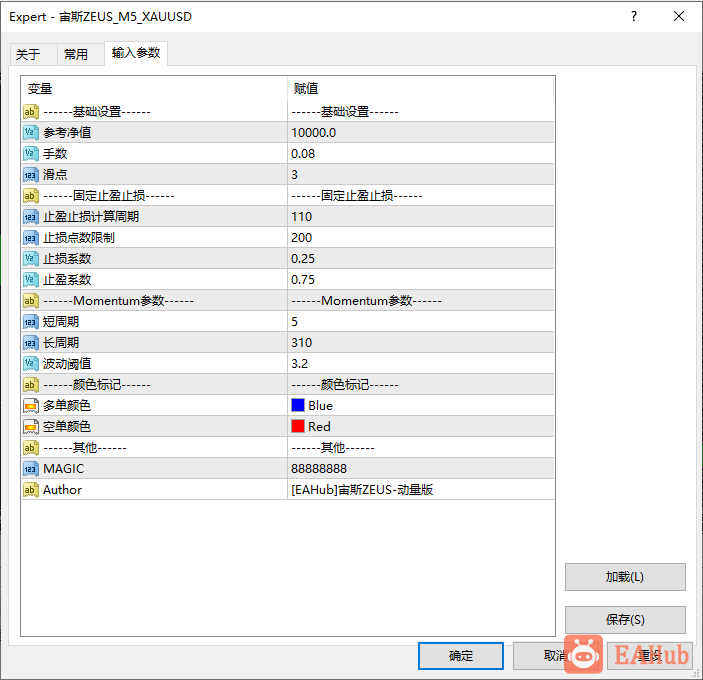Click the 赋值 column header
This screenshot has width=703, height=680.
click(x=421, y=89)
